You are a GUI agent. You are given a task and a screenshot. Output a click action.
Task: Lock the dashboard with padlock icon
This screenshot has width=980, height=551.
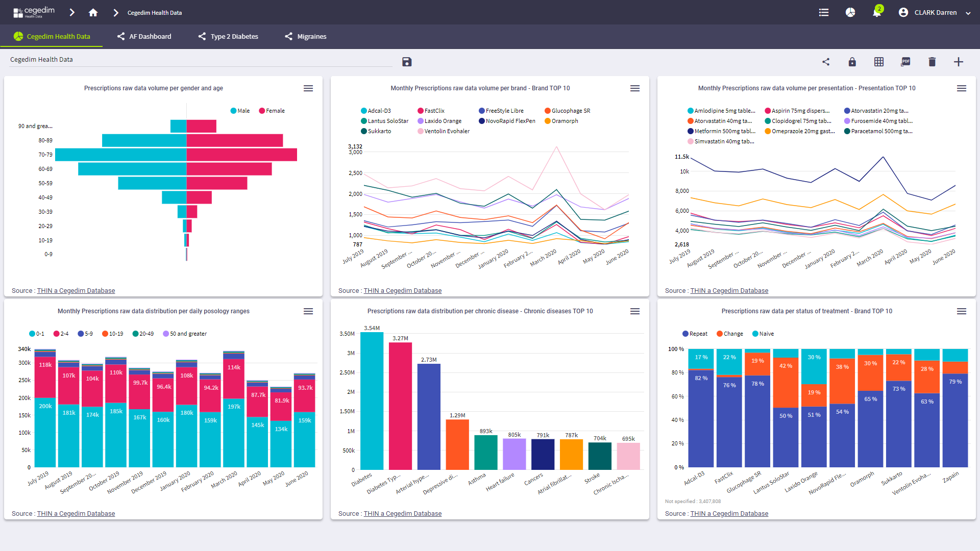click(852, 62)
